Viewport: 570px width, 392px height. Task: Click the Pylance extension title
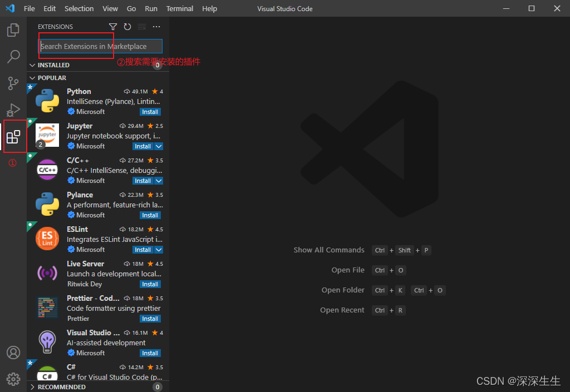point(80,195)
